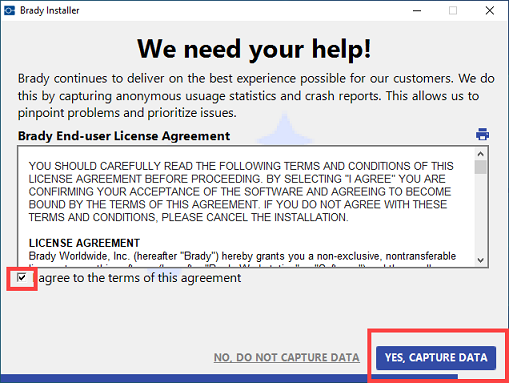This screenshot has width=509, height=383.
Task: Click the license scrollbar up arrow
Action: (x=480, y=154)
